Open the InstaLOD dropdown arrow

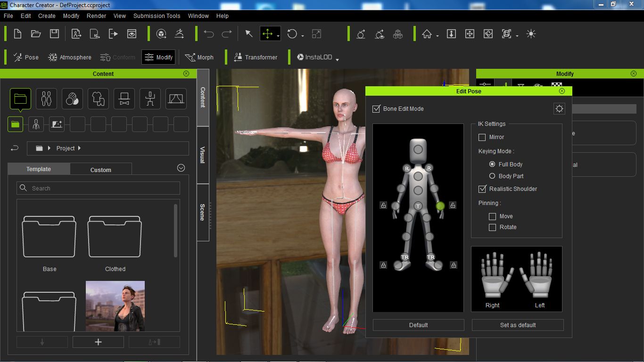coord(337,59)
